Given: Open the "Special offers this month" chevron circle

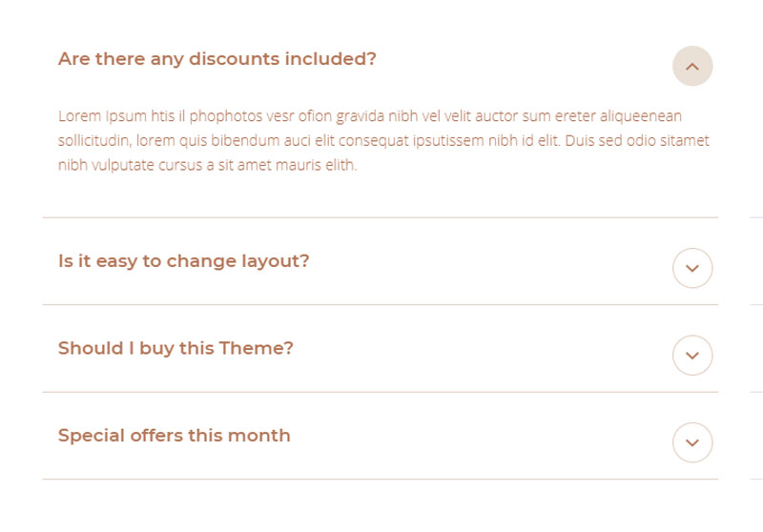Looking at the screenshot, I should click(x=692, y=442).
